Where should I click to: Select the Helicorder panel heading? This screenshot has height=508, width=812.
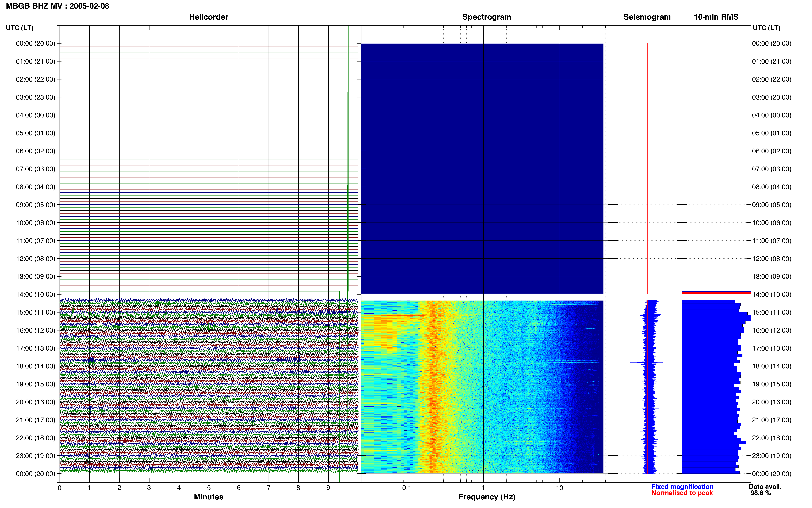(x=209, y=17)
